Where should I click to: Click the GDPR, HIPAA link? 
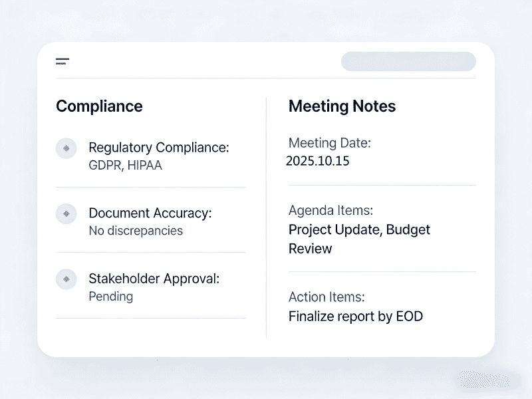(126, 165)
